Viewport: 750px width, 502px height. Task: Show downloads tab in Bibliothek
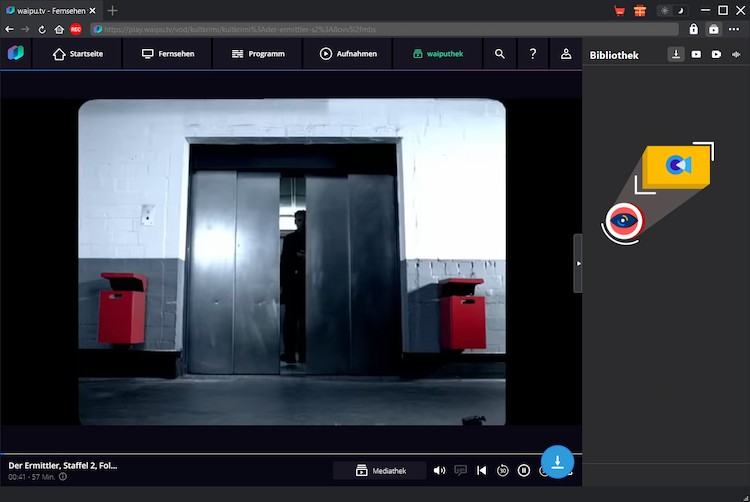pos(676,55)
